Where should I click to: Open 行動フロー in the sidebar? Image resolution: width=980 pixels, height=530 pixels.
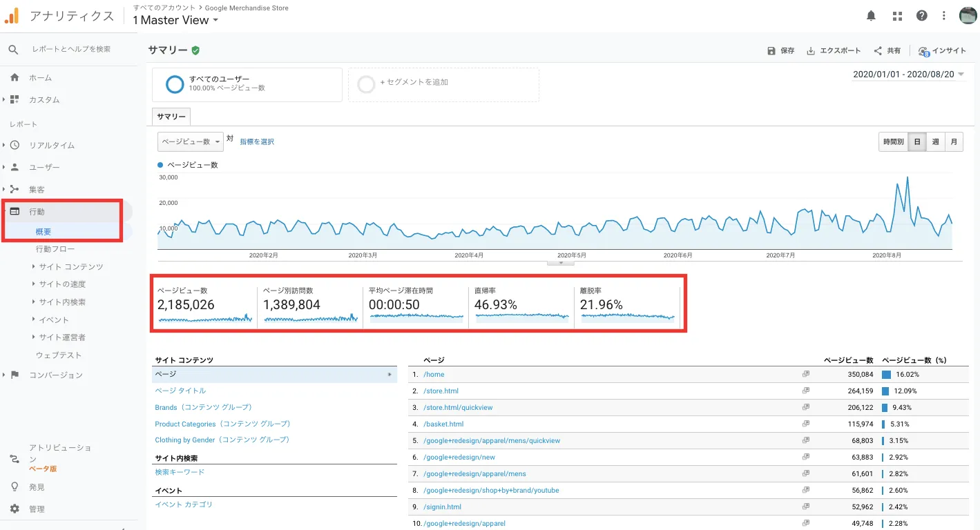click(x=55, y=249)
